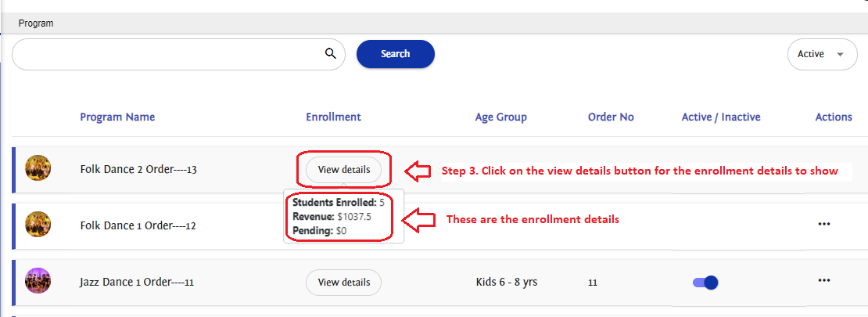This screenshot has height=317, width=868.
Task: Open the Program tab
Action: 36,23
